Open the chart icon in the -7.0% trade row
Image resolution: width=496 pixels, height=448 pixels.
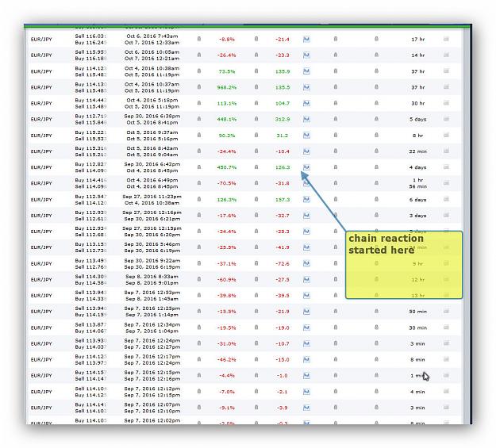306,392
